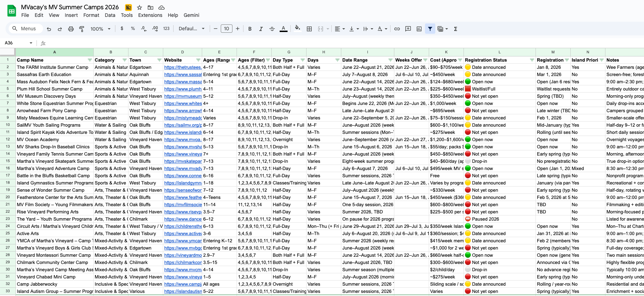Click the Undo arrow
Screen dimensions: 644x296
tap(49, 29)
